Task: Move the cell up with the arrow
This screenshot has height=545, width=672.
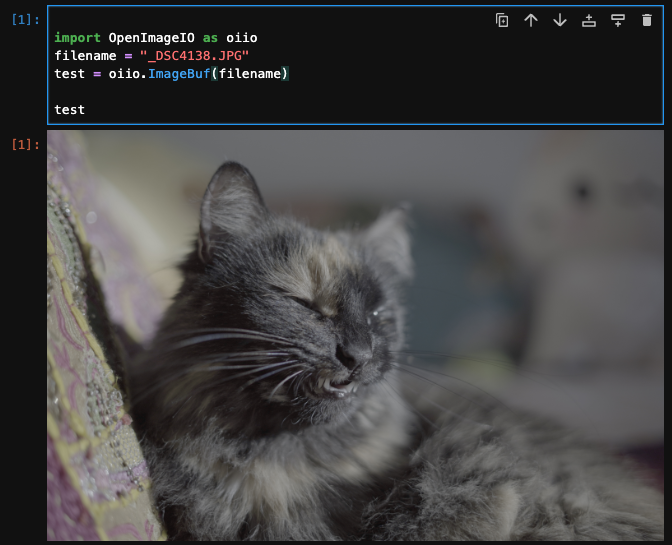Action: click(531, 20)
